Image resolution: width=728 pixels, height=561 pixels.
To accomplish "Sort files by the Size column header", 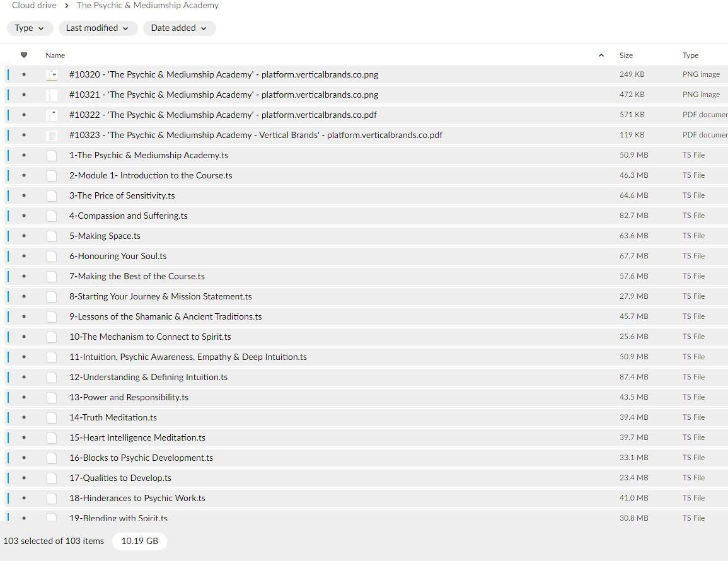I will 626,55.
